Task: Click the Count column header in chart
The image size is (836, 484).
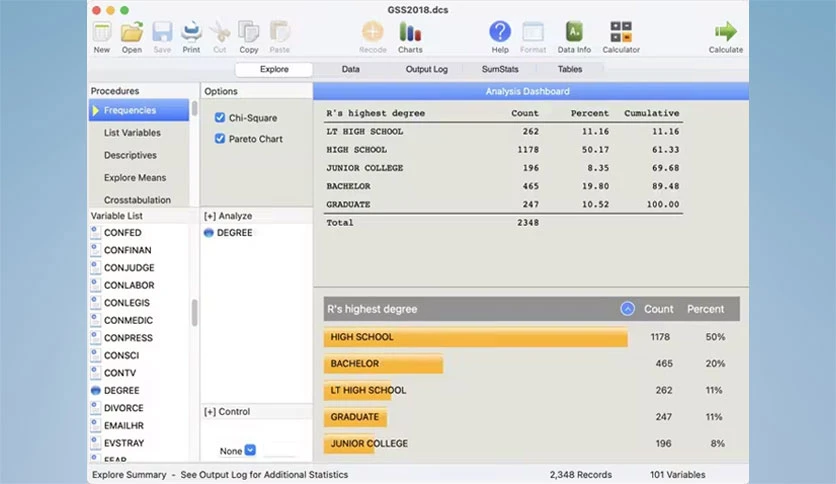Action: [x=658, y=309]
